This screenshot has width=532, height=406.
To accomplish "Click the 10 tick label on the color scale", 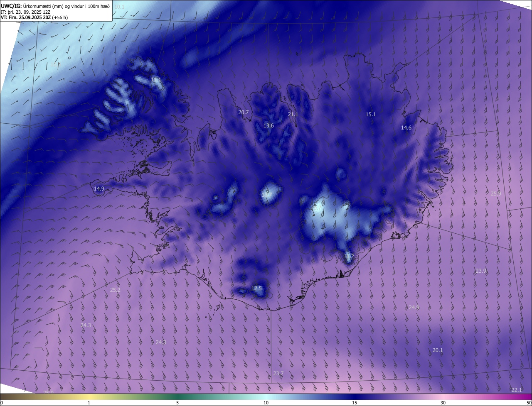I will point(266,403).
